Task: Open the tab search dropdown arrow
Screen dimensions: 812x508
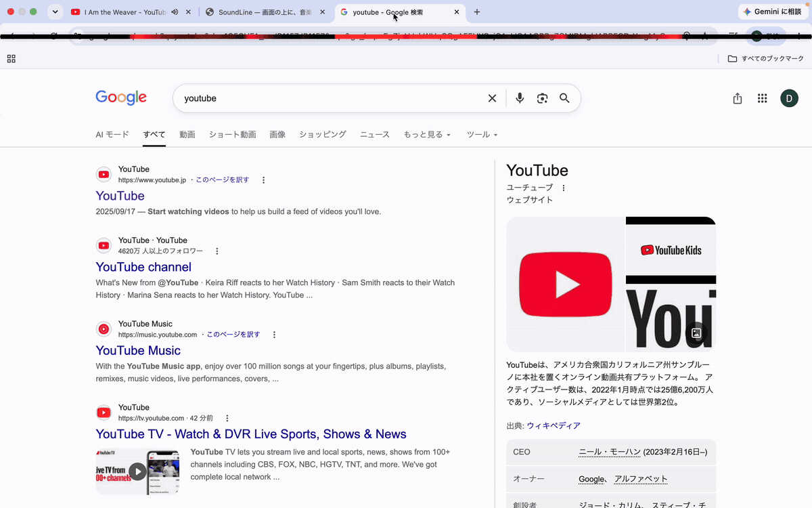Action: click(55, 12)
